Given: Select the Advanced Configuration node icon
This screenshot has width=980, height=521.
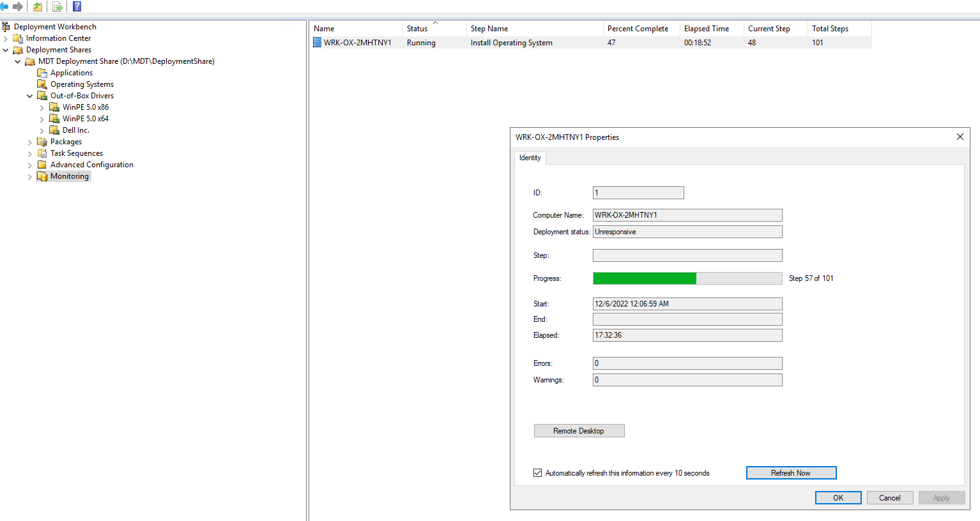Looking at the screenshot, I should tap(41, 164).
